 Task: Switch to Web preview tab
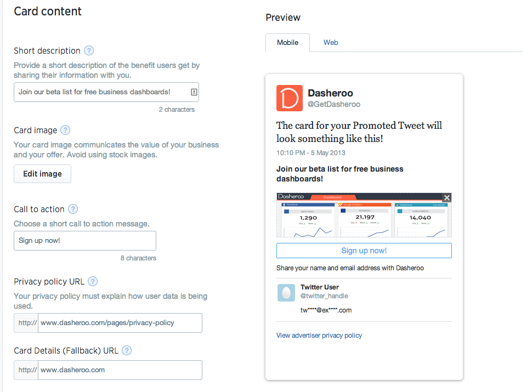[x=331, y=43]
